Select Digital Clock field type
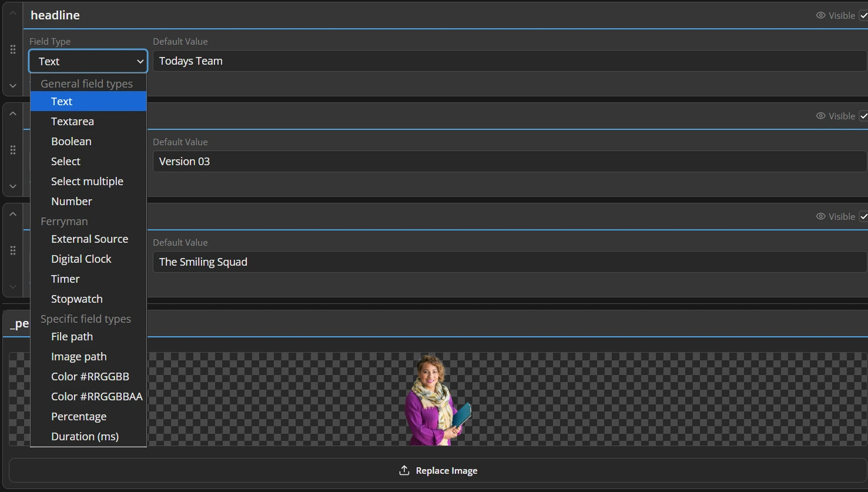Screen dimensions: 868x492 88,259
